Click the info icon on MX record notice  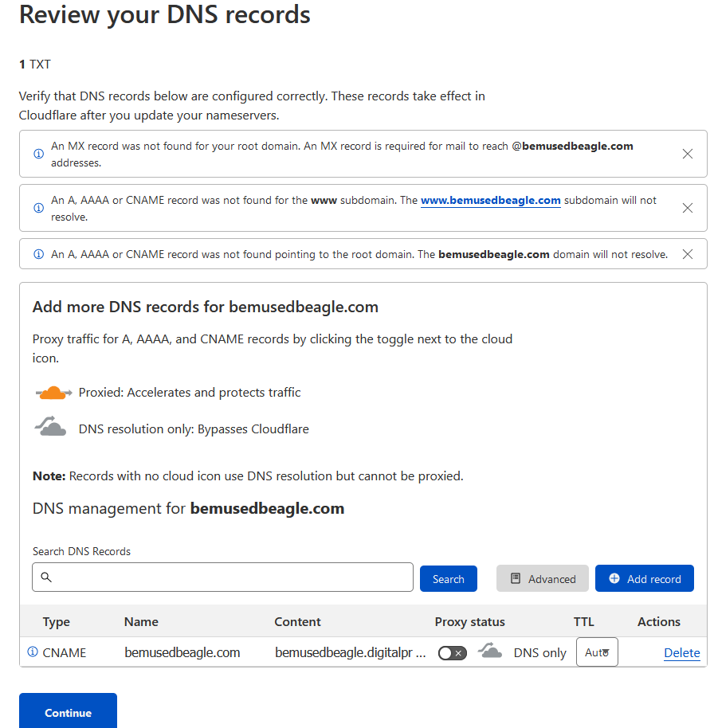coord(39,154)
